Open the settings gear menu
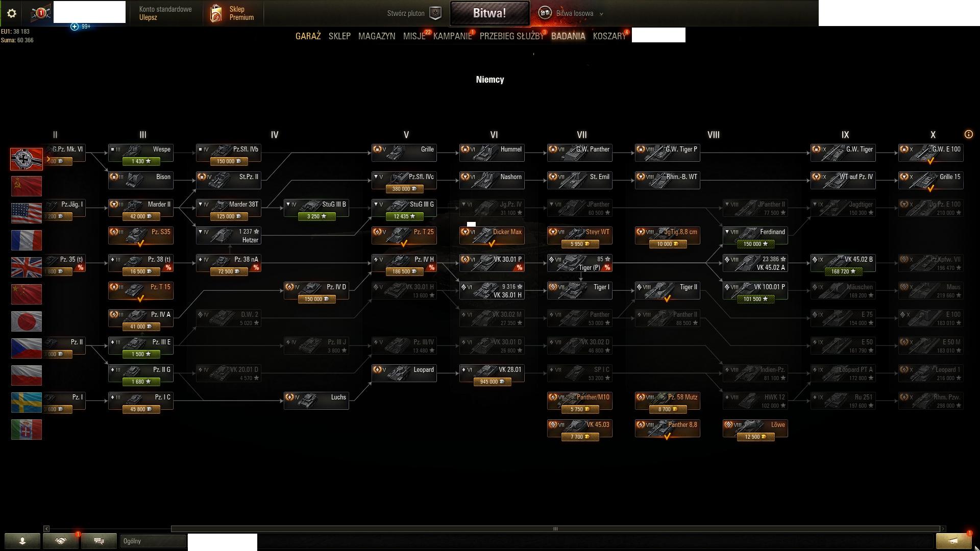The image size is (980, 551). pos(11,13)
